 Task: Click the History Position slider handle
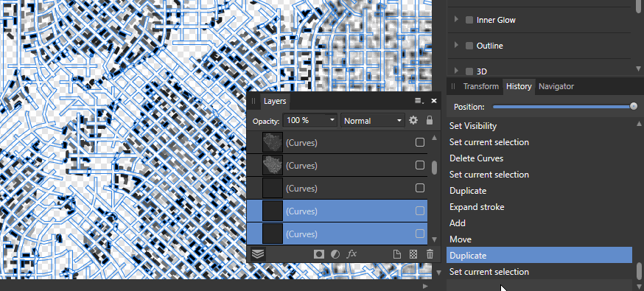coord(634,106)
